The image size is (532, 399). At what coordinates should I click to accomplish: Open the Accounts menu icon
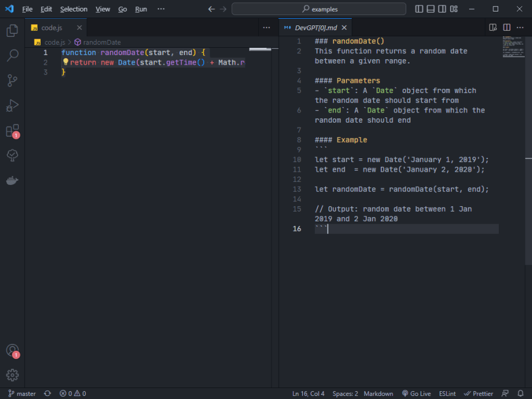pyautogui.click(x=12, y=351)
